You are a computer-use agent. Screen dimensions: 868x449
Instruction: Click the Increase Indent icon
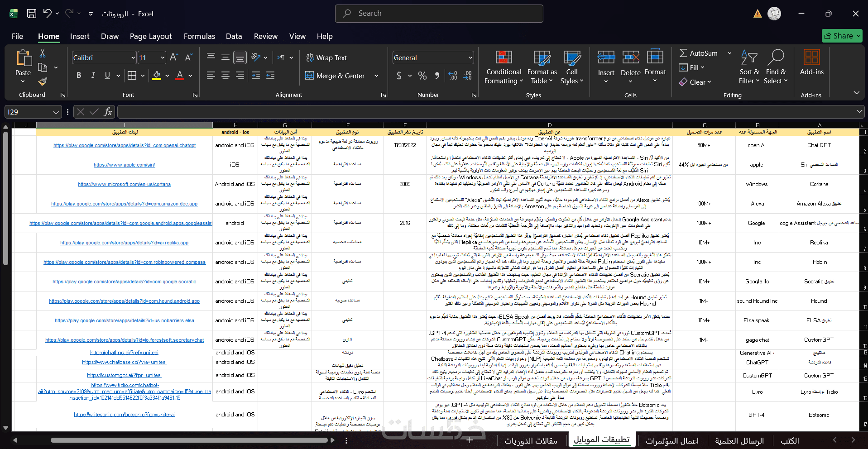(270, 76)
